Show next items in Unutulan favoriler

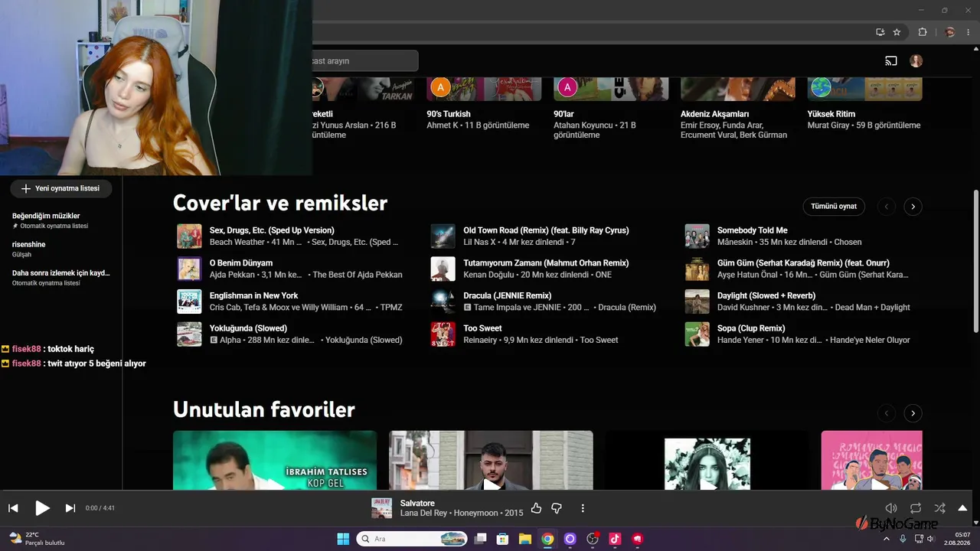coord(913,413)
